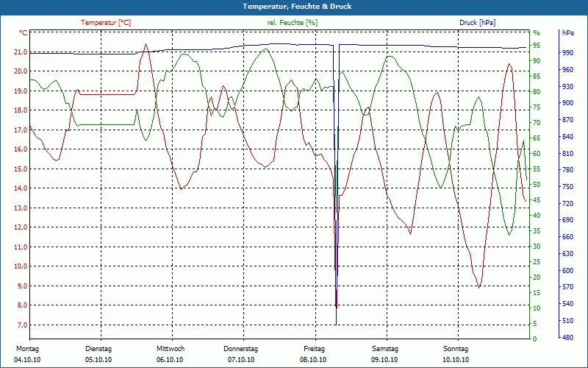Viewport: 588px width, 368px height.
Task: Click the '9,0' temperature axis tick label
Action: click(x=22, y=286)
